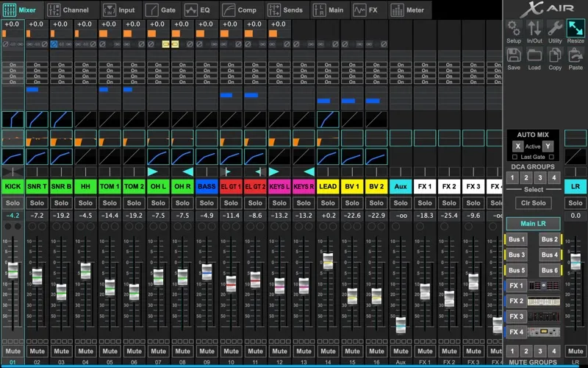The width and height of the screenshot is (588, 368).
Task: Click the Paste icon
Action: pyautogui.click(x=576, y=55)
